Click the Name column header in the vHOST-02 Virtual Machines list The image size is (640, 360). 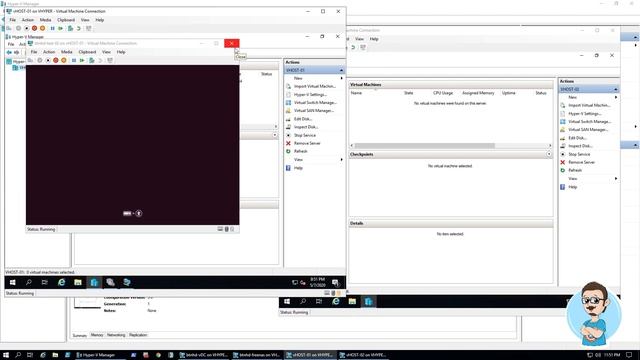(x=356, y=93)
